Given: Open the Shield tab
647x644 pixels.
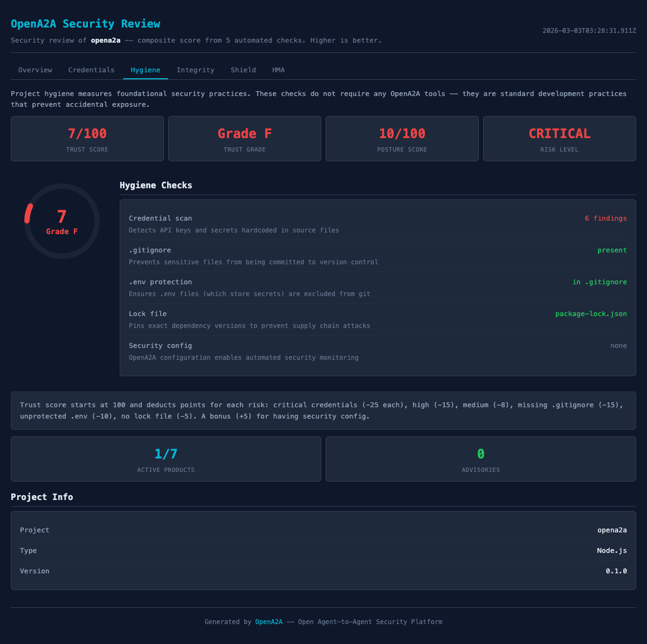Looking at the screenshot, I should pyautogui.click(x=243, y=70).
